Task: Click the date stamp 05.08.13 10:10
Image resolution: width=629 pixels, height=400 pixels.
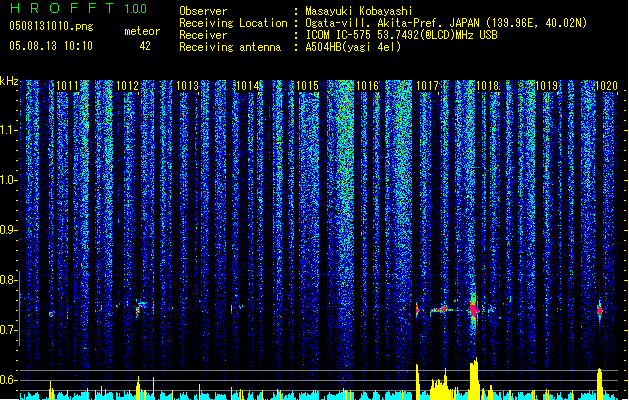Action: pos(51,46)
